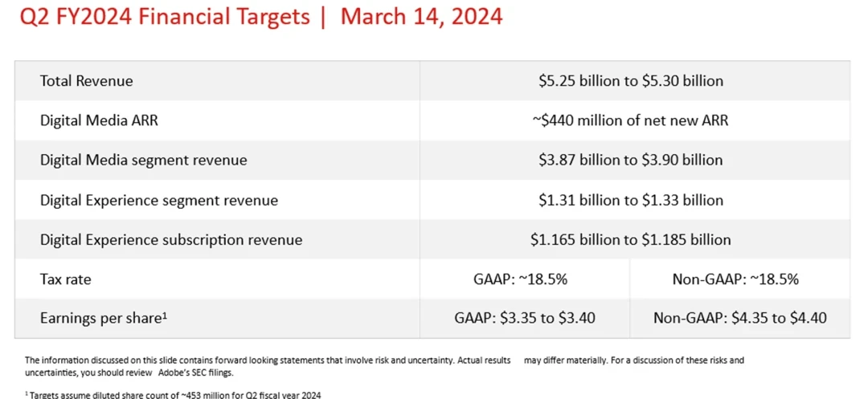Viewport: 868px width, 399px height.
Task: Click the Q2 FY2024 Financial Targets title
Action: pyautogui.click(x=166, y=17)
